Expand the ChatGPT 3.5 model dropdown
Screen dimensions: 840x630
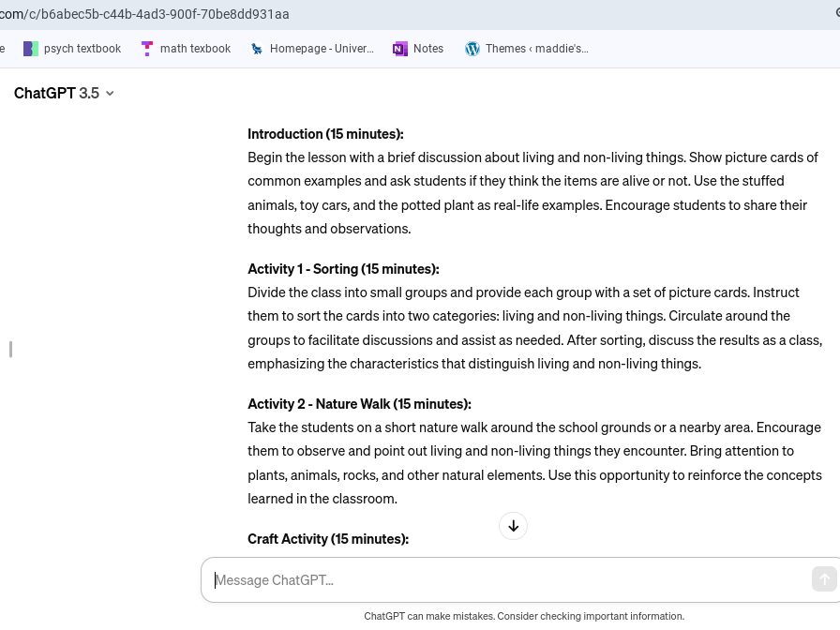click(x=64, y=93)
